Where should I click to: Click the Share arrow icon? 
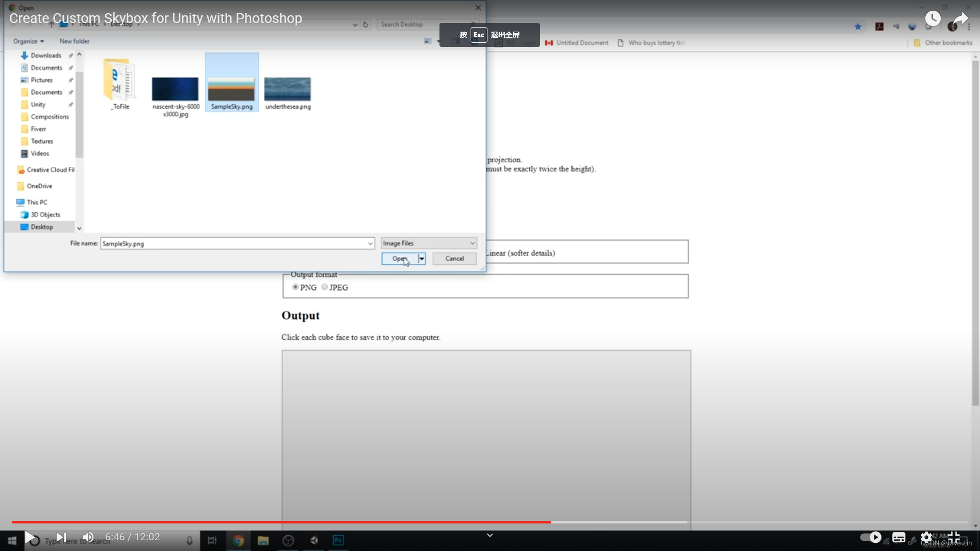click(x=961, y=19)
